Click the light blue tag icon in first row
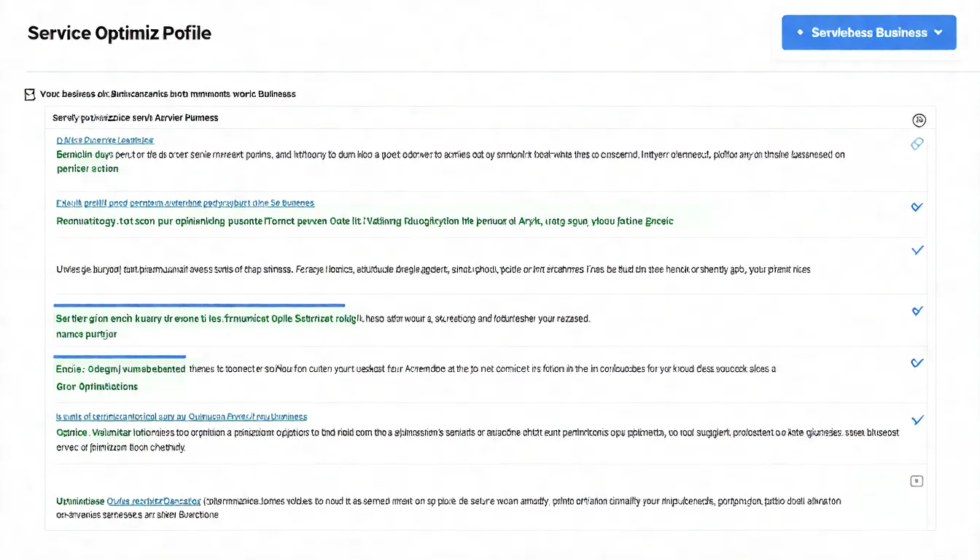980x560 pixels. 917,144
